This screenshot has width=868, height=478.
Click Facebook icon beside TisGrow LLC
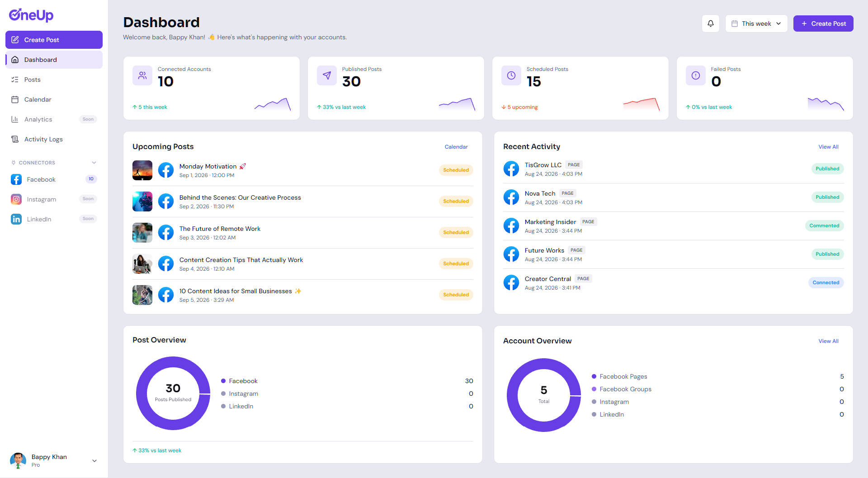pyautogui.click(x=511, y=169)
